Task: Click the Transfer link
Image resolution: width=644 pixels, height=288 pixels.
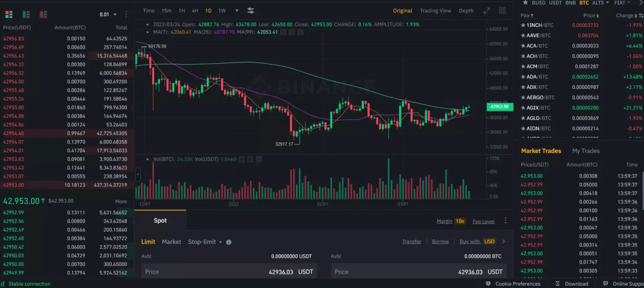Action: [x=411, y=242]
